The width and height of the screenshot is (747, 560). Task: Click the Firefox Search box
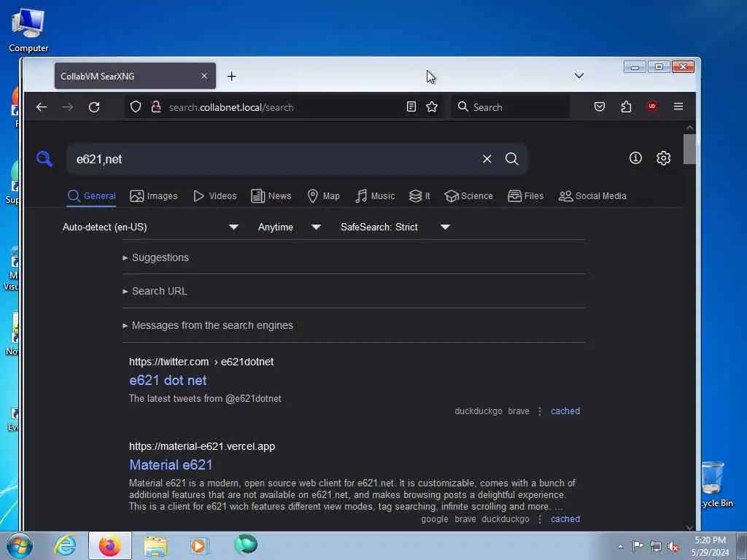(510, 106)
